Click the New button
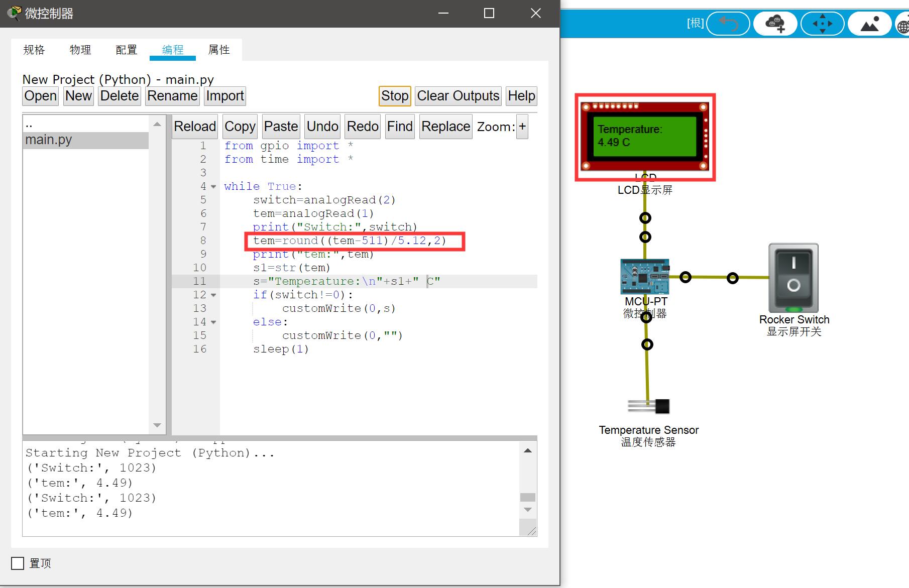 click(78, 96)
